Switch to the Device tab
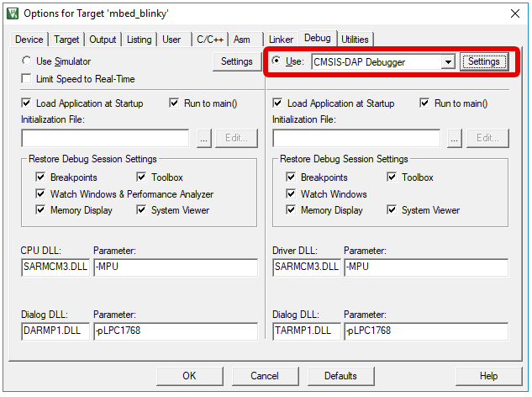The width and height of the screenshot is (532, 397). [x=29, y=40]
